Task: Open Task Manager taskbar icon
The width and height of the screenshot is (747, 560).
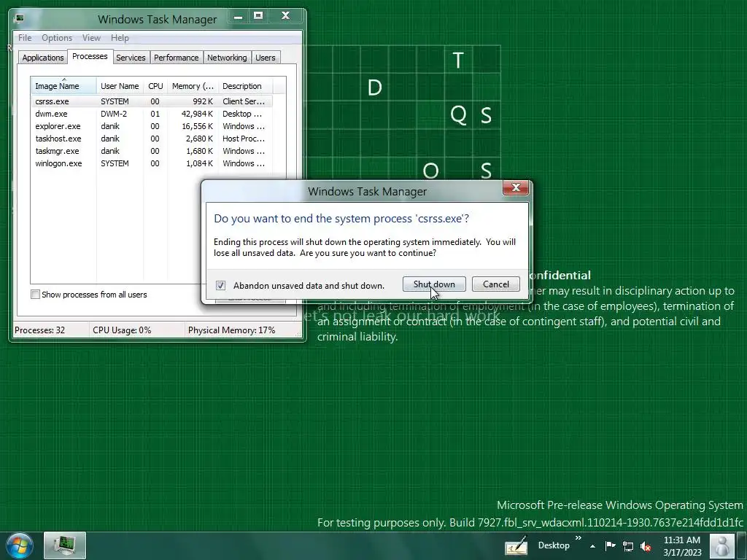Action: [x=65, y=545]
